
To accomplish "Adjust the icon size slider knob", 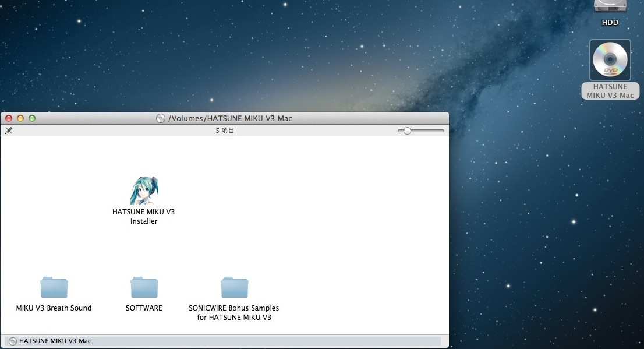I will click(407, 131).
